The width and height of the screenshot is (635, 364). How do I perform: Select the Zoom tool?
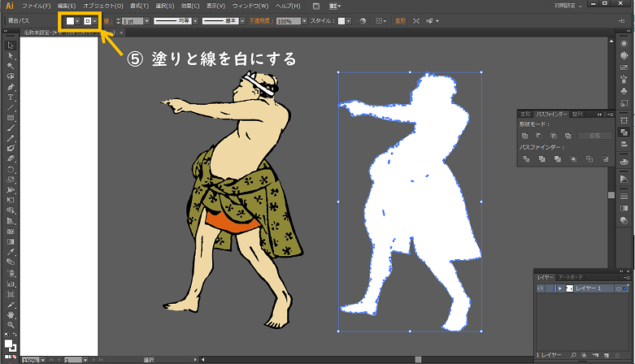11,325
